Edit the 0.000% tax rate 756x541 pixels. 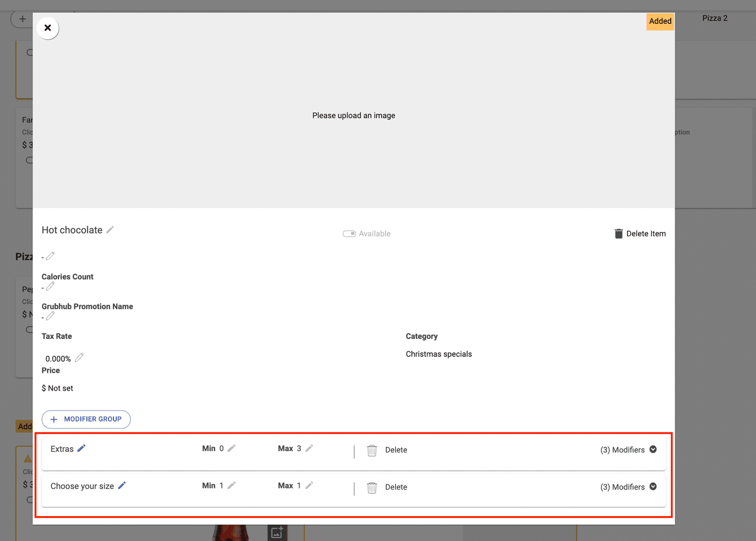click(79, 358)
